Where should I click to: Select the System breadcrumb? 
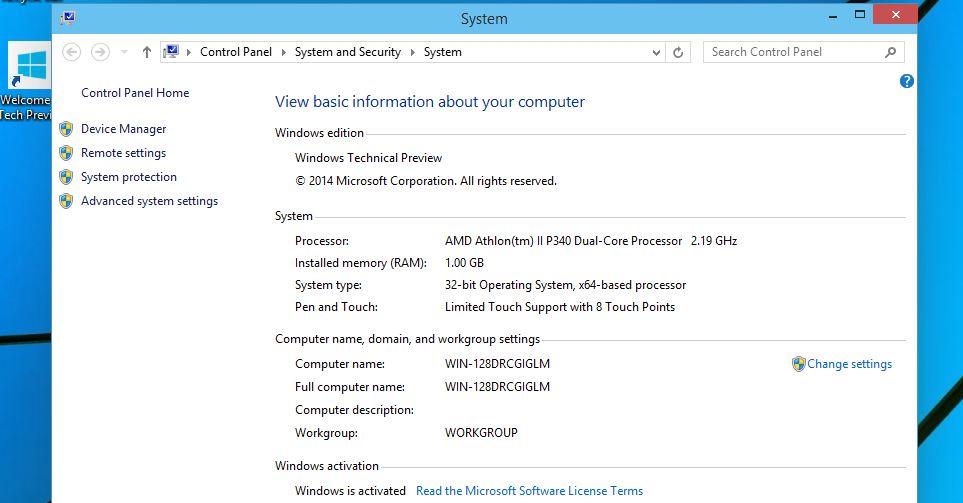443,52
